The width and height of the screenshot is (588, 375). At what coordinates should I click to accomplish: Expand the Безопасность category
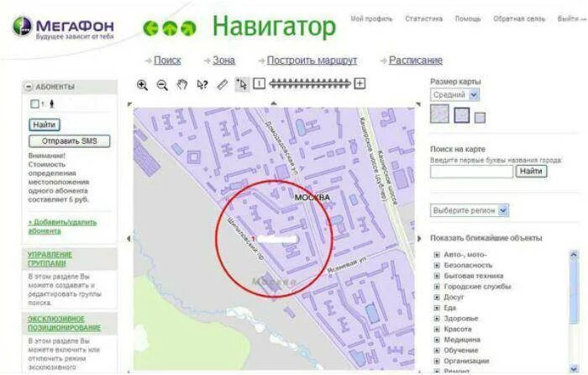click(437, 265)
